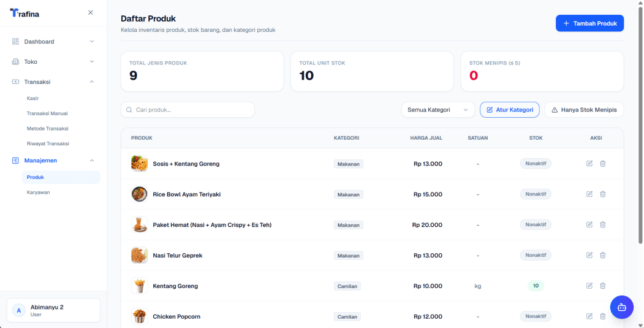The height and width of the screenshot is (328, 644).
Task: Delete the Chicken Popcorn product
Action: point(602,316)
